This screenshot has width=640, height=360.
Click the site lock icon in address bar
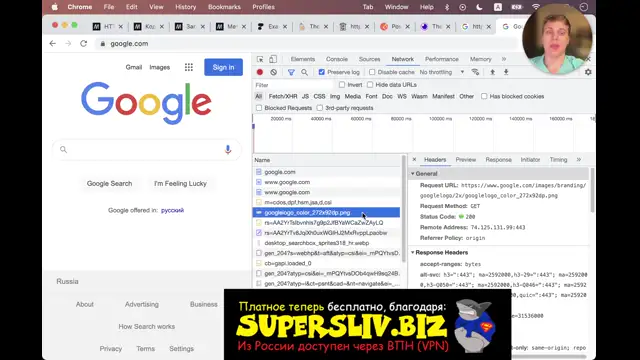click(102, 44)
